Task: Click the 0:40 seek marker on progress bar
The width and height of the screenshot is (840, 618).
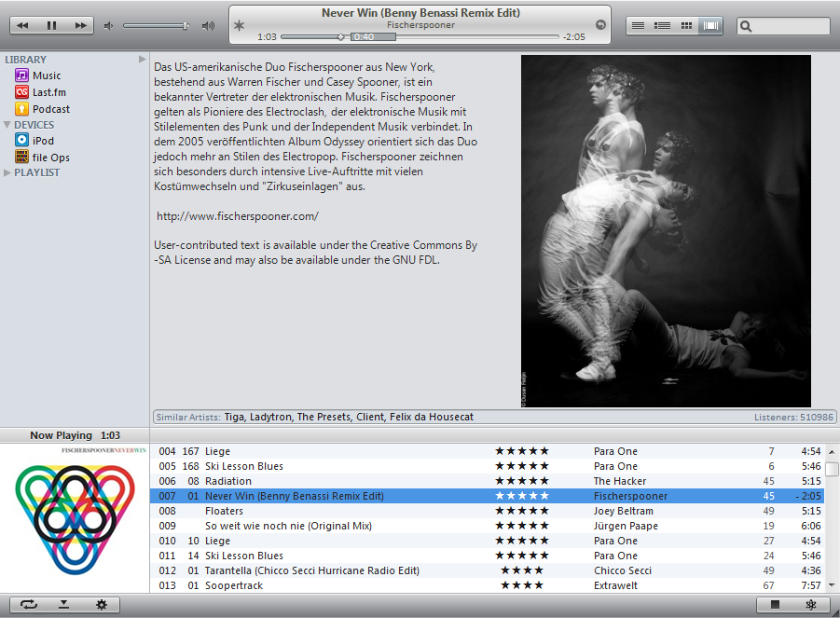Action: point(373,37)
